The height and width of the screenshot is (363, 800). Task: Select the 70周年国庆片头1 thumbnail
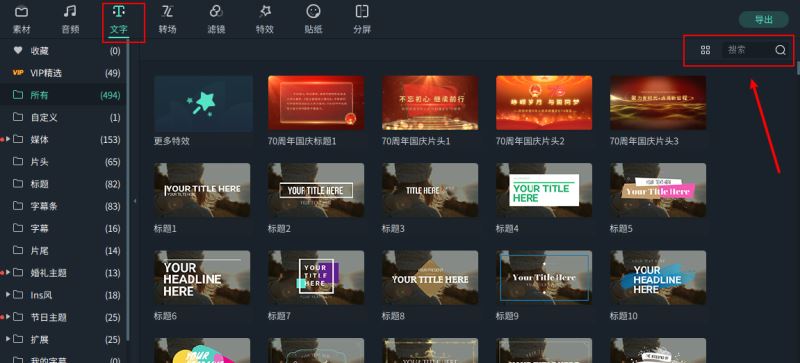430,103
